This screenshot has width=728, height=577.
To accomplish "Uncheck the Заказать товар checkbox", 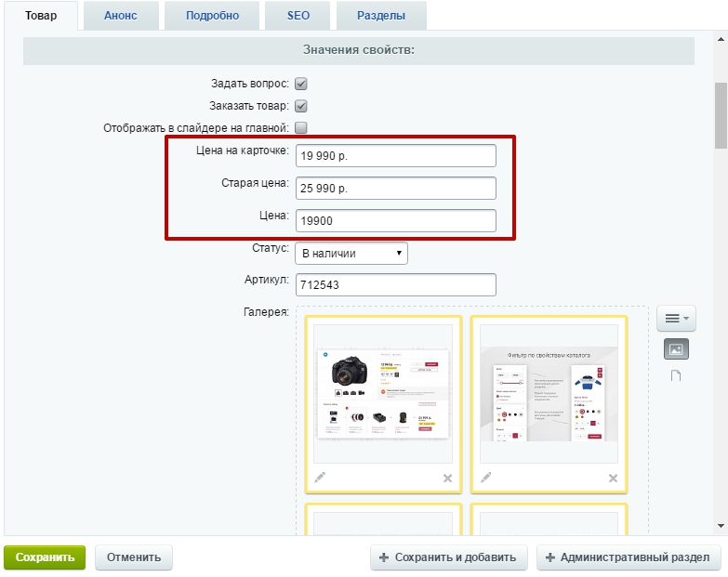I will tap(301, 106).
